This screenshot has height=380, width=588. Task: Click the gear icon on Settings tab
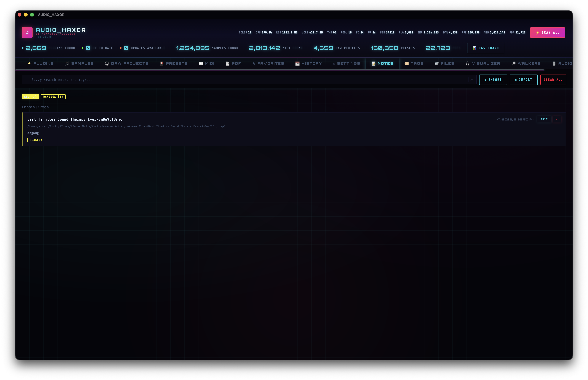[x=334, y=64]
